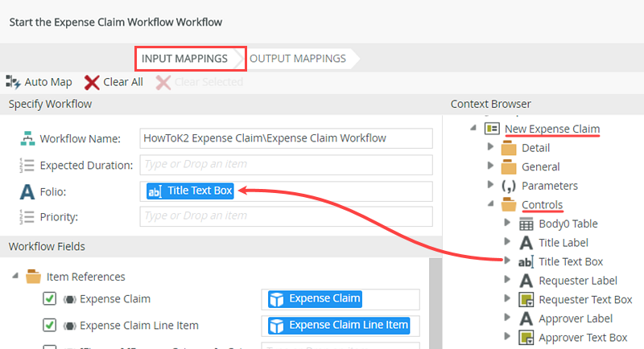
Task: Select Controls in the Context Browser tree
Action: tap(542, 204)
